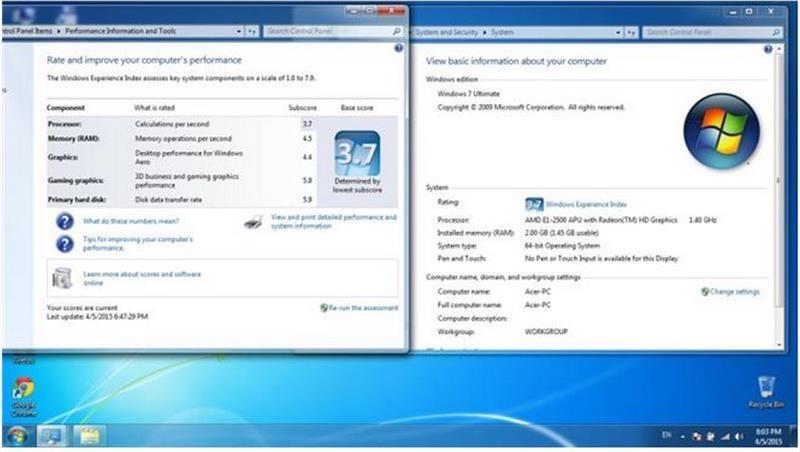800x452 pixels.
Task: Click the printer icon beside the detailed performance link
Action: pos(254,222)
